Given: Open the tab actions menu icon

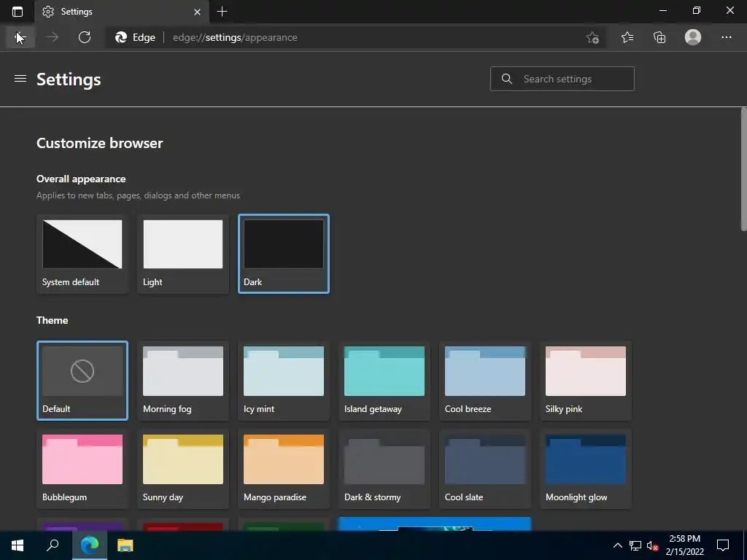Looking at the screenshot, I should tap(18, 12).
